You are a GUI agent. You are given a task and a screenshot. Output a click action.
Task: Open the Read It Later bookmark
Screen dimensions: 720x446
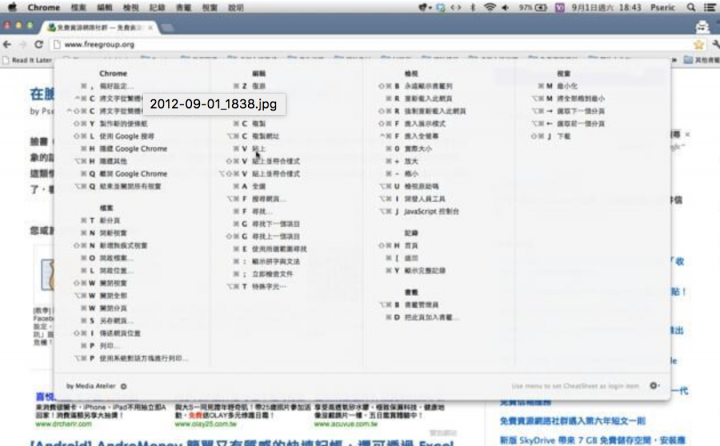tap(28, 60)
